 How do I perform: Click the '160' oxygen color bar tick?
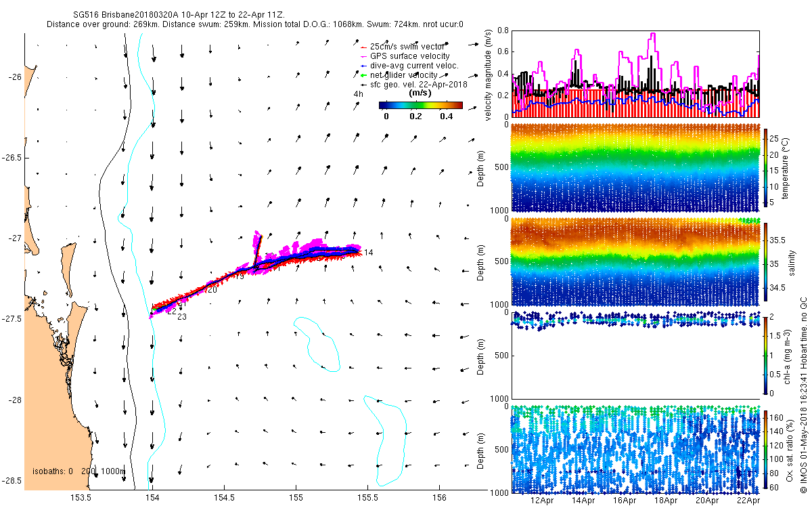coord(777,419)
